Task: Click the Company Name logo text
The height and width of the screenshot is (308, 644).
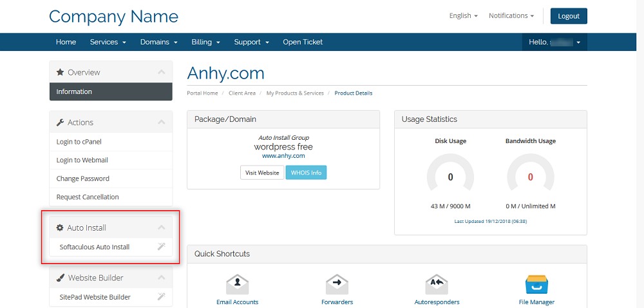Action: pyautogui.click(x=114, y=16)
